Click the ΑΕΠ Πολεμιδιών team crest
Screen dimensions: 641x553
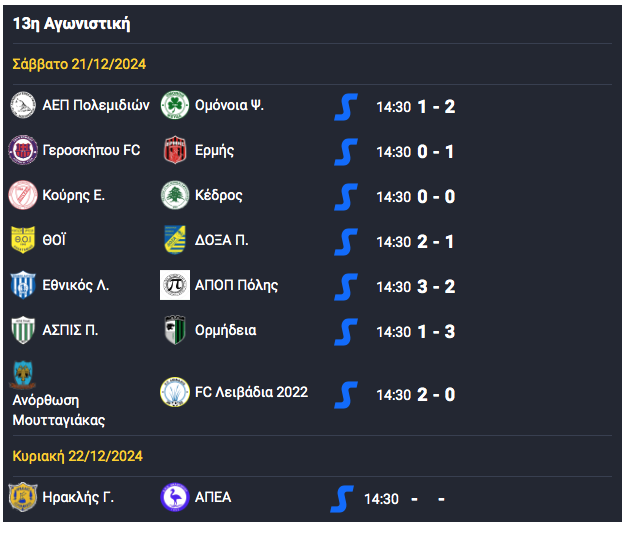point(23,105)
